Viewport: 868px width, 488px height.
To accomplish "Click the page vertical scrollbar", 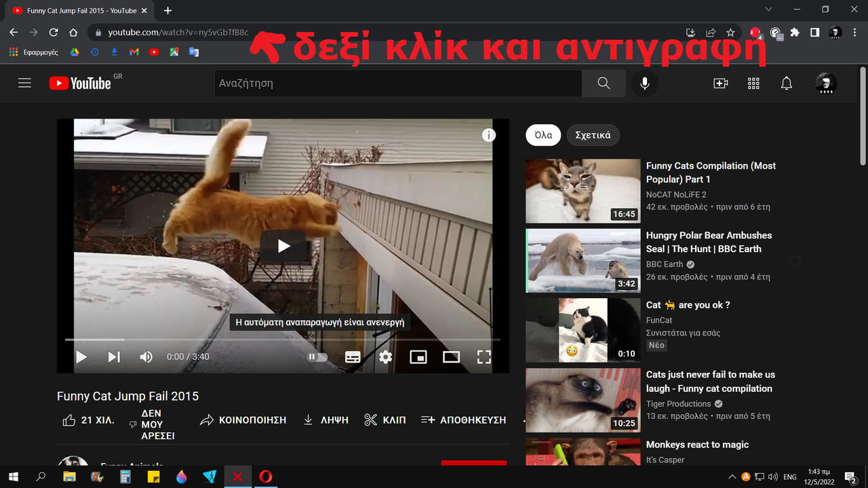I will pos(863,115).
